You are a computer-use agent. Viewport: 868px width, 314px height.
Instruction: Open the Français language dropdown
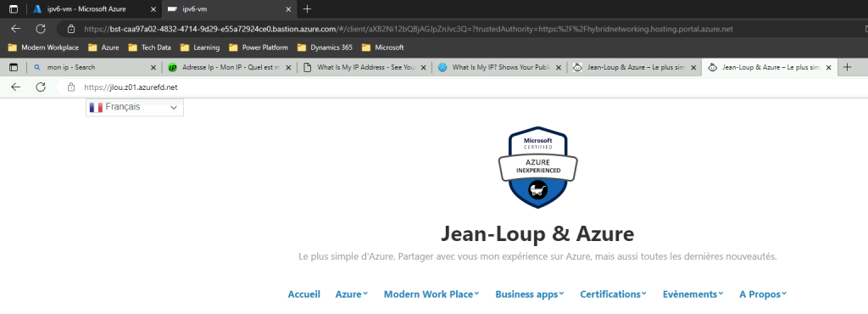tap(135, 108)
